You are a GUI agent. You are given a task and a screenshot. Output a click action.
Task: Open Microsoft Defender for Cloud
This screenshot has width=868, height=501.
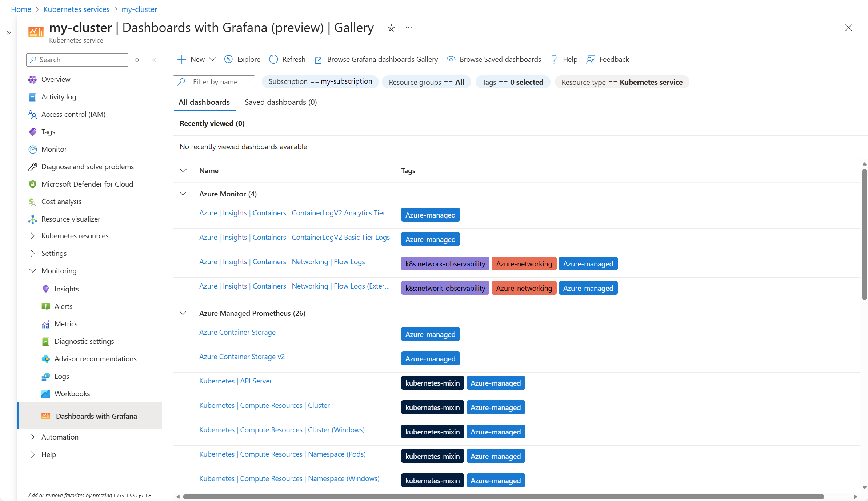[87, 184]
